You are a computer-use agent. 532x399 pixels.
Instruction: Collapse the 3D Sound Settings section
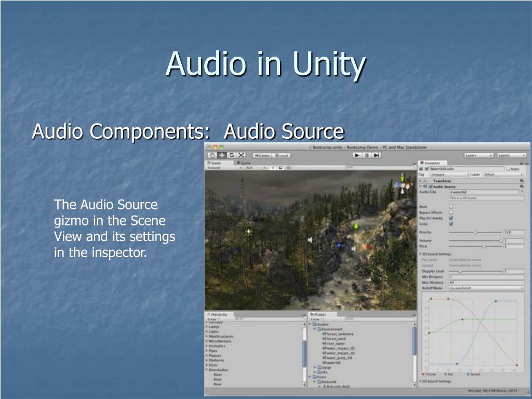[420, 254]
